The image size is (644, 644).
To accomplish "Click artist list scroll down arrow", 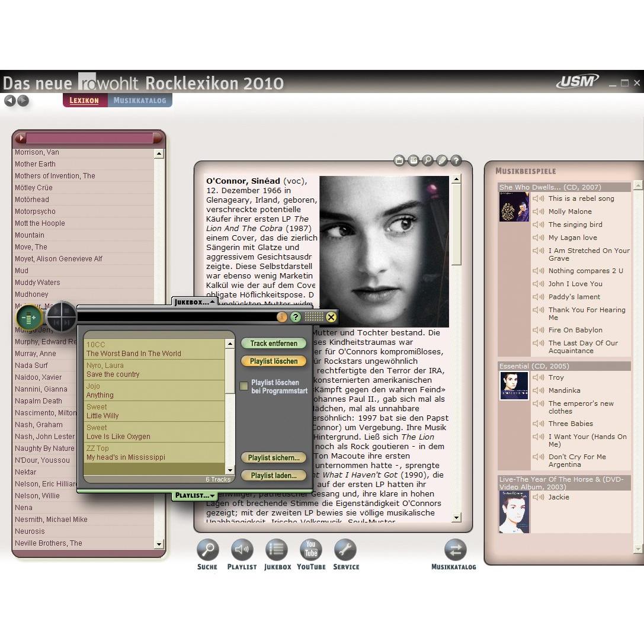I will pos(159,544).
